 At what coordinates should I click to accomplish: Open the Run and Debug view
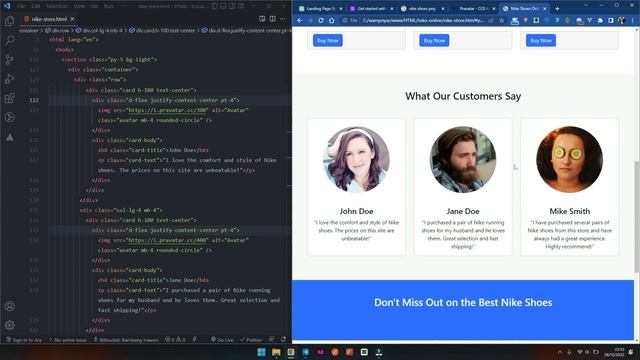(x=9, y=79)
